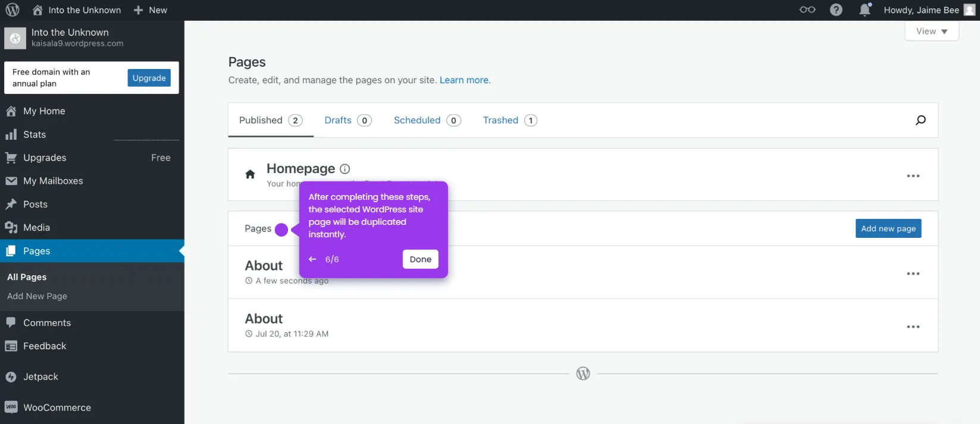Click the Jaime Bee avatar
980x424 pixels.
[x=969, y=10]
